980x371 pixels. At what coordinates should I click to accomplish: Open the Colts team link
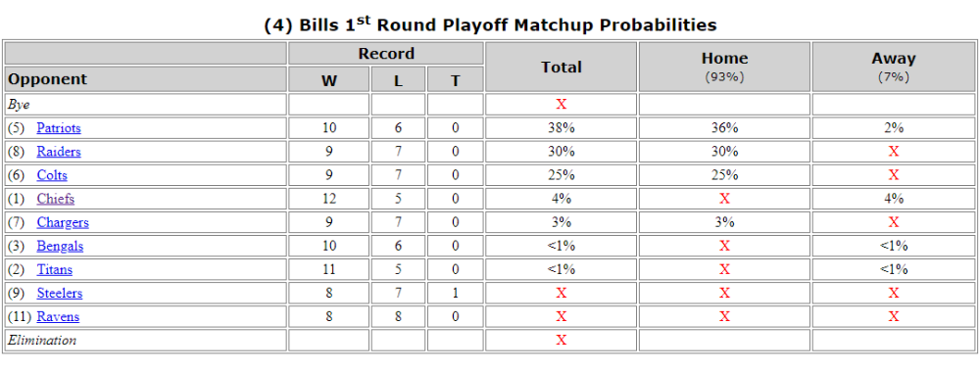(52, 175)
